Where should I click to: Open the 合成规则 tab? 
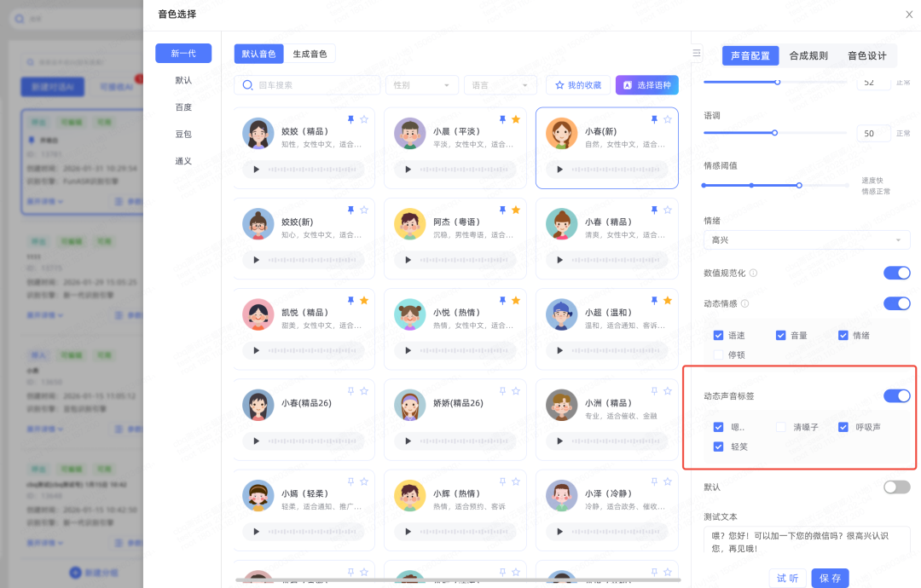[808, 55]
